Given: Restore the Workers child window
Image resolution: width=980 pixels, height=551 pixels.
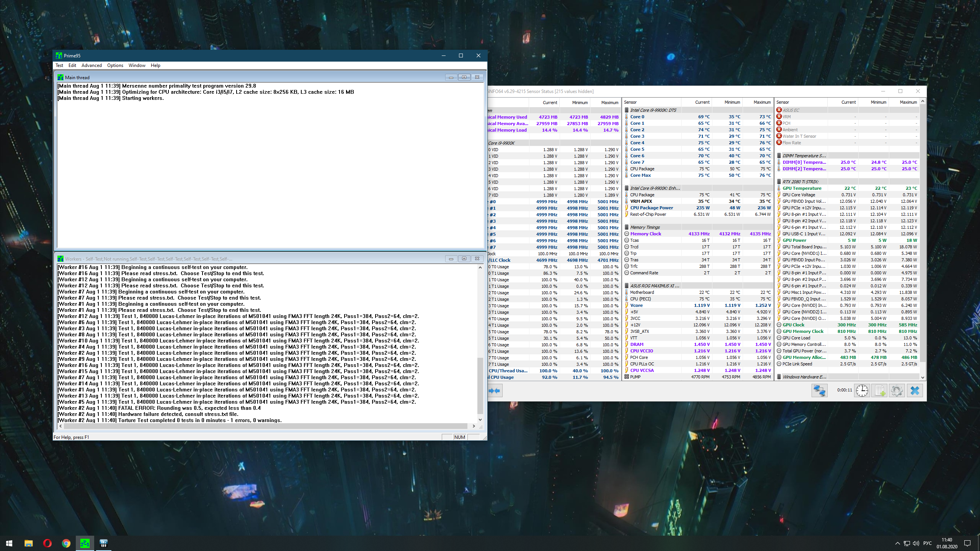Looking at the screenshot, I should (464, 259).
